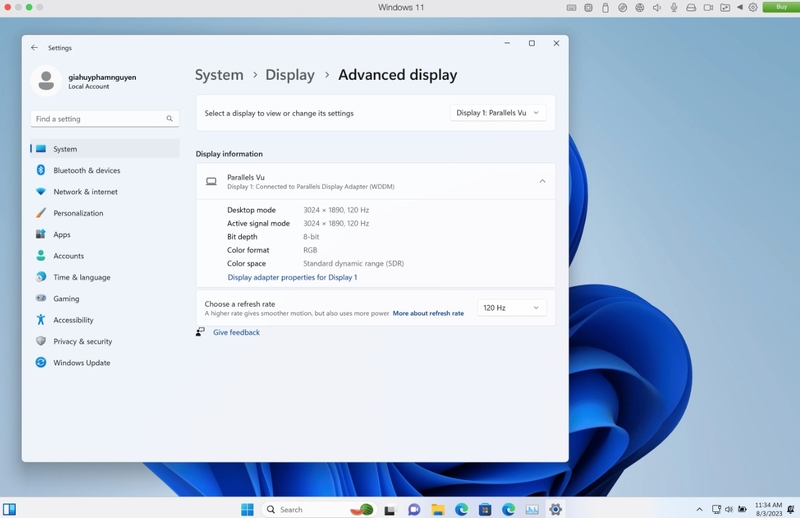Open Network & internet settings
Viewport: 800px width, 518px height.
coord(105,191)
